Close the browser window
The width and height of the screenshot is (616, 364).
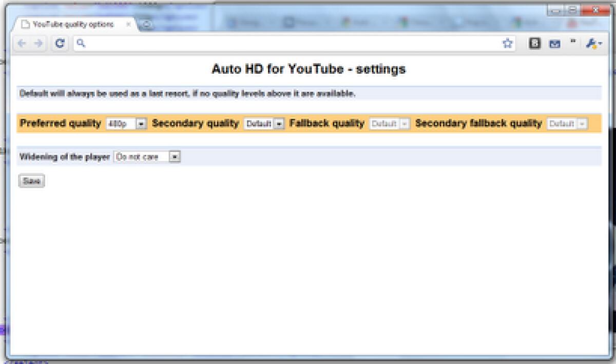(595, 9)
